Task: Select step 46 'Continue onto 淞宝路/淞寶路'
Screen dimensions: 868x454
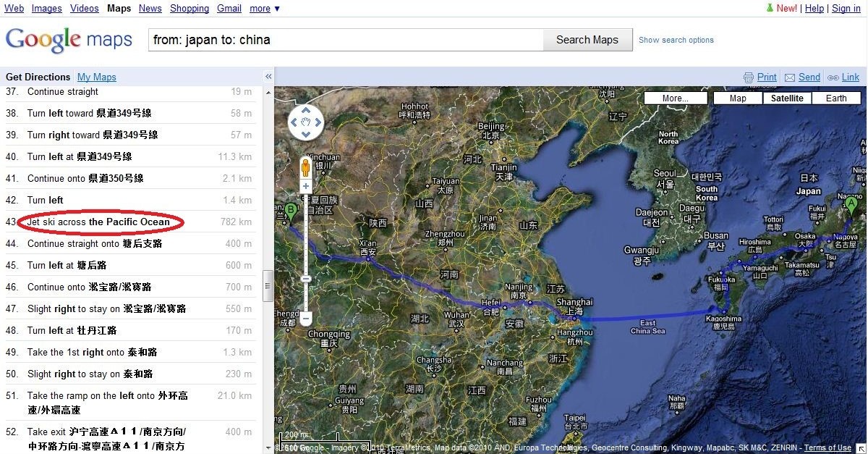Action: (129, 287)
